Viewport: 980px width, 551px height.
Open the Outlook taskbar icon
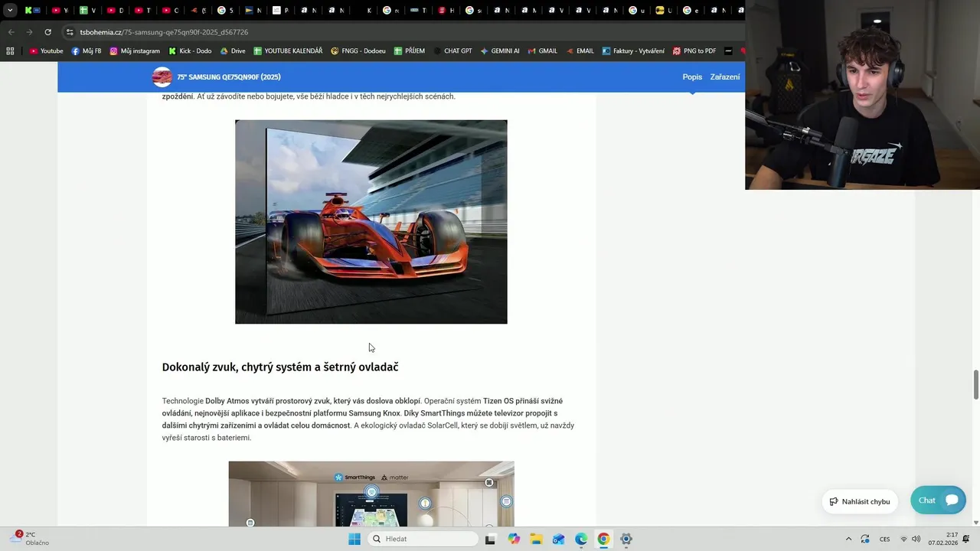click(558, 539)
